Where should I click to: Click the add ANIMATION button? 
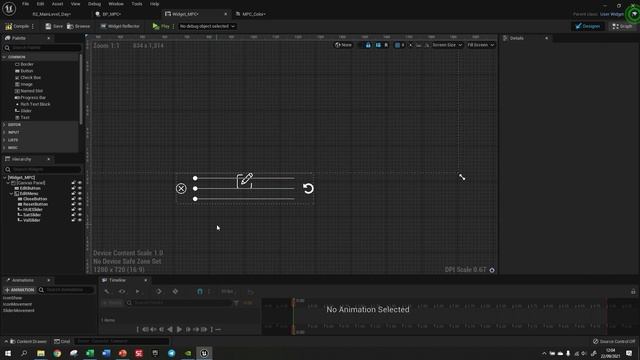click(19, 290)
